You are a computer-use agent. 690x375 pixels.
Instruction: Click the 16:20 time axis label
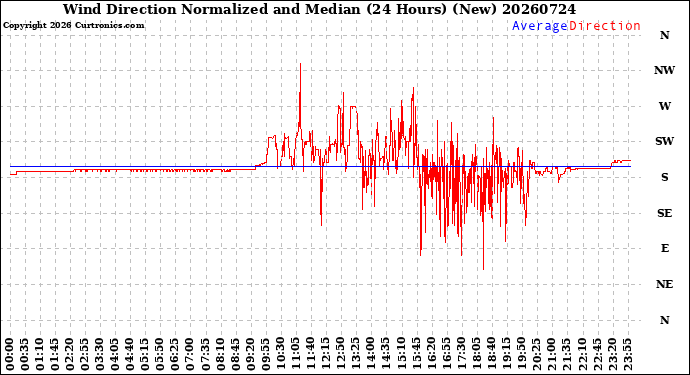431,354
